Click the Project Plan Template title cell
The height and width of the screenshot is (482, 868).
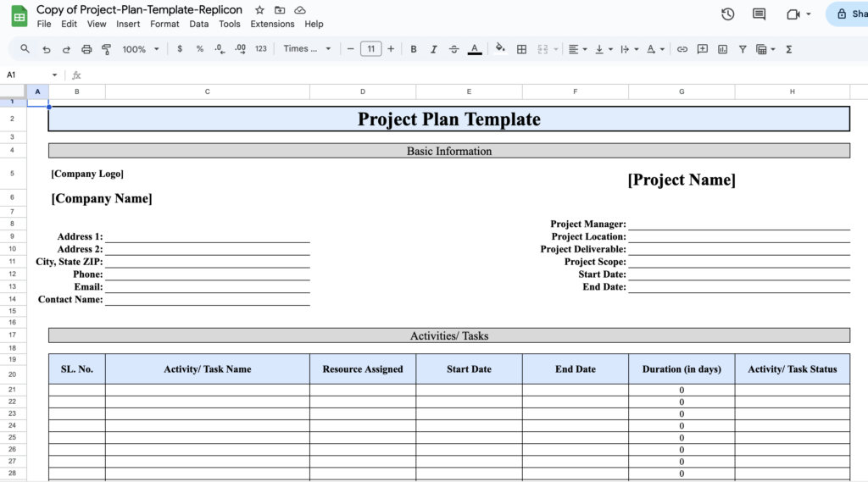[449, 119]
